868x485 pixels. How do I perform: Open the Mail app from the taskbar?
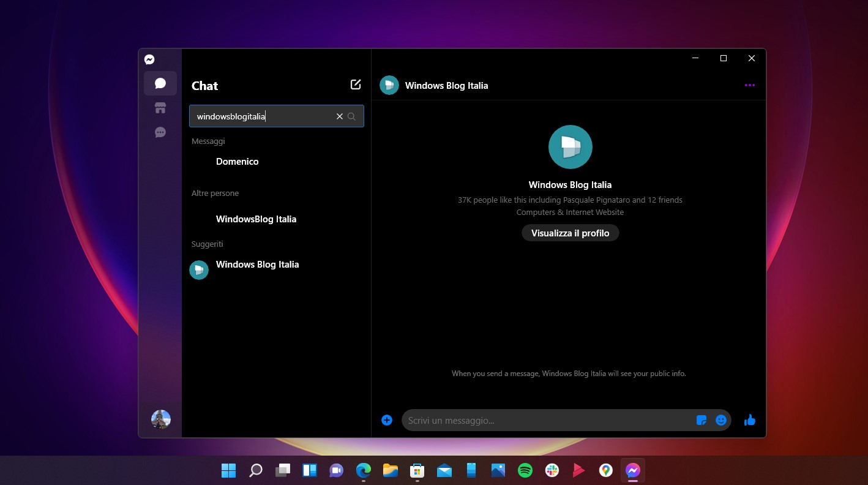point(444,470)
